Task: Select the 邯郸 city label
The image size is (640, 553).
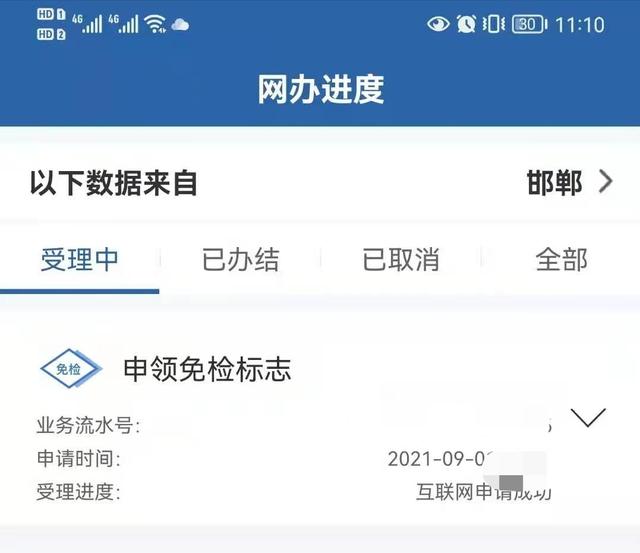Action: pos(554,183)
